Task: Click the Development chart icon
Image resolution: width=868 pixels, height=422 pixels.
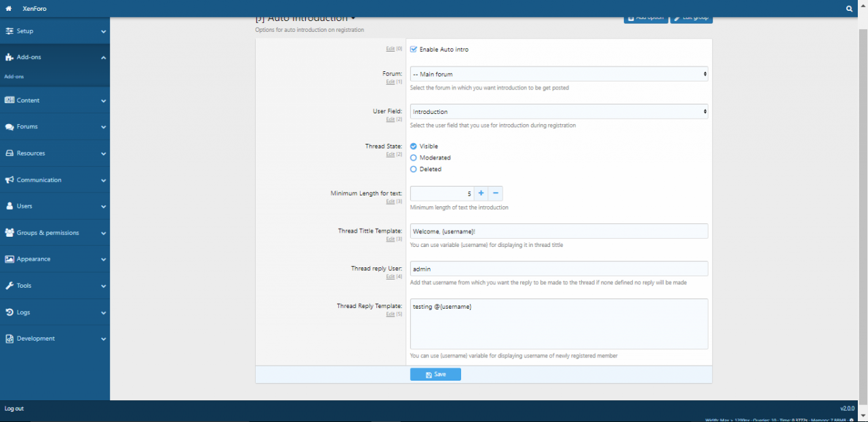Action: click(x=9, y=339)
